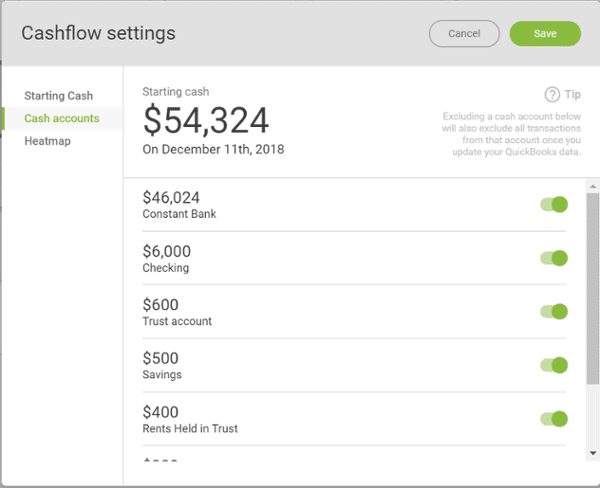Screen dimensions: 600x488
Task: Click the Starting cash heading label
Action: pos(176,92)
